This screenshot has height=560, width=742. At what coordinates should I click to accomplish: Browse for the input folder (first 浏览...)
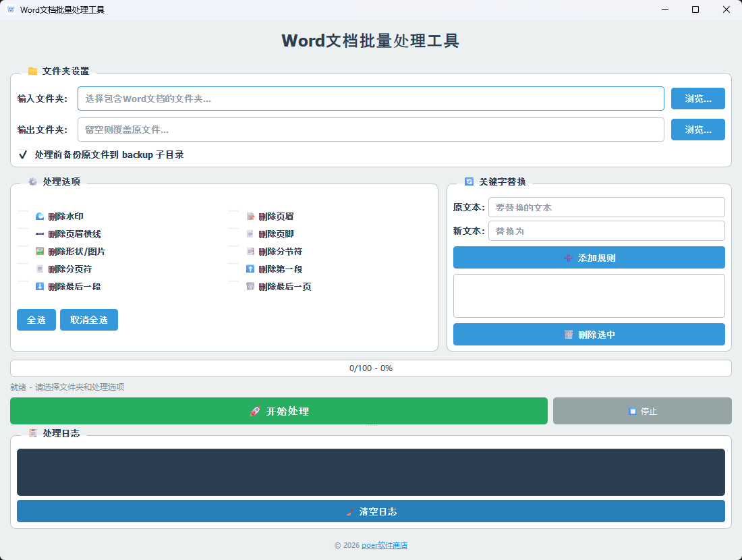point(698,99)
